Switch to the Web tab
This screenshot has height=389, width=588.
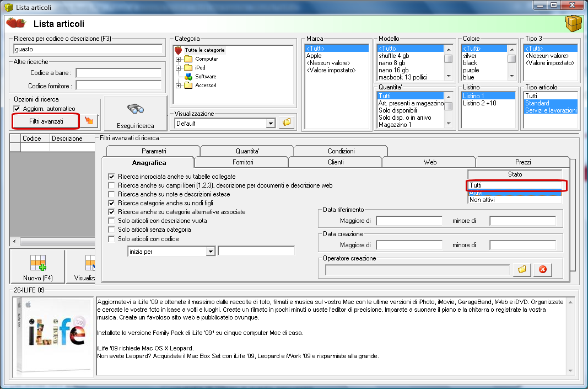(430, 162)
